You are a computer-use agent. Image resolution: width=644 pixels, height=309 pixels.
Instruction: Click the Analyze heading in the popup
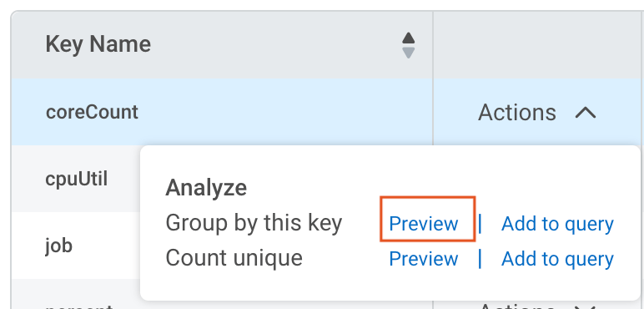point(206,188)
